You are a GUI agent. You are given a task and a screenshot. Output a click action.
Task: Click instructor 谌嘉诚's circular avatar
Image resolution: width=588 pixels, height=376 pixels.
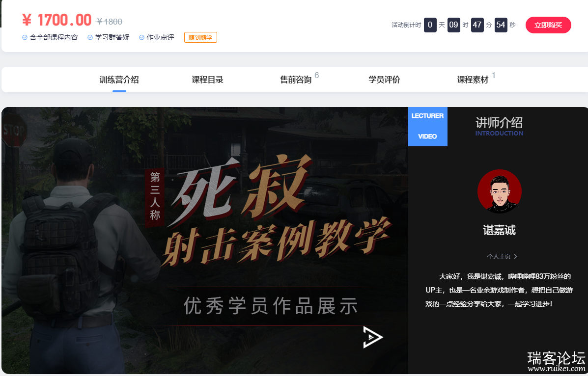500,191
